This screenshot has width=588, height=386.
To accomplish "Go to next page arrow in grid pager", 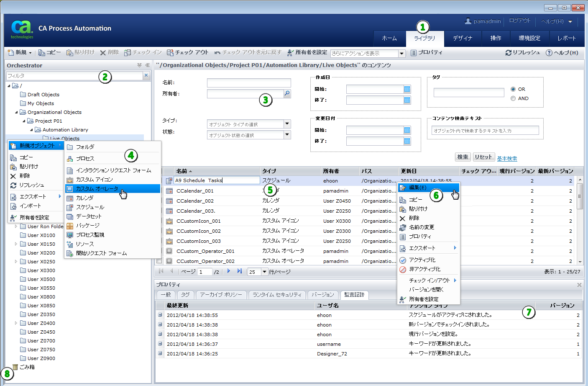I will (x=229, y=271).
